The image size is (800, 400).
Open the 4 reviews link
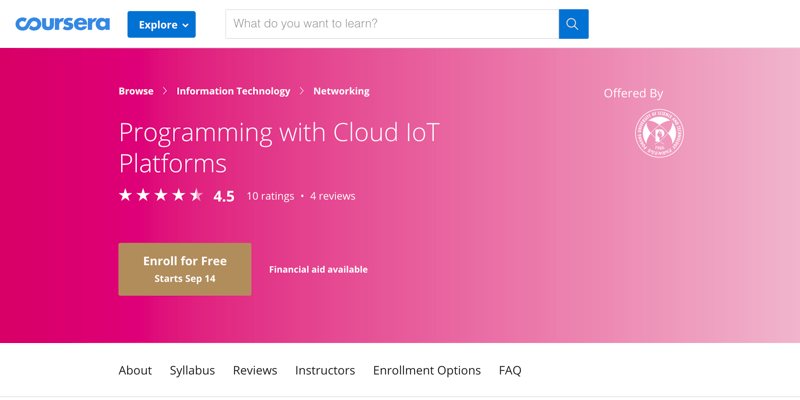click(333, 196)
